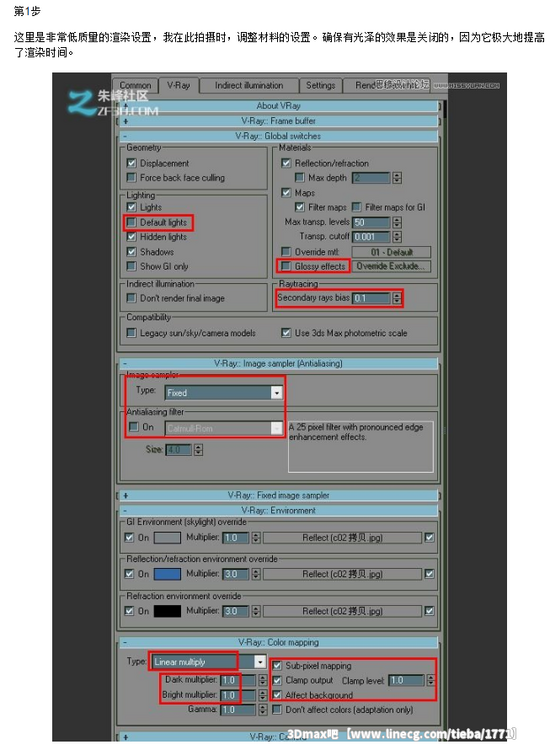Pick the blue reflection environment color

[167, 574]
